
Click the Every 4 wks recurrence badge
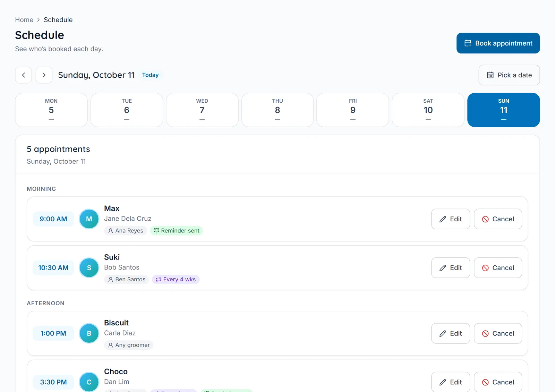[x=176, y=279]
